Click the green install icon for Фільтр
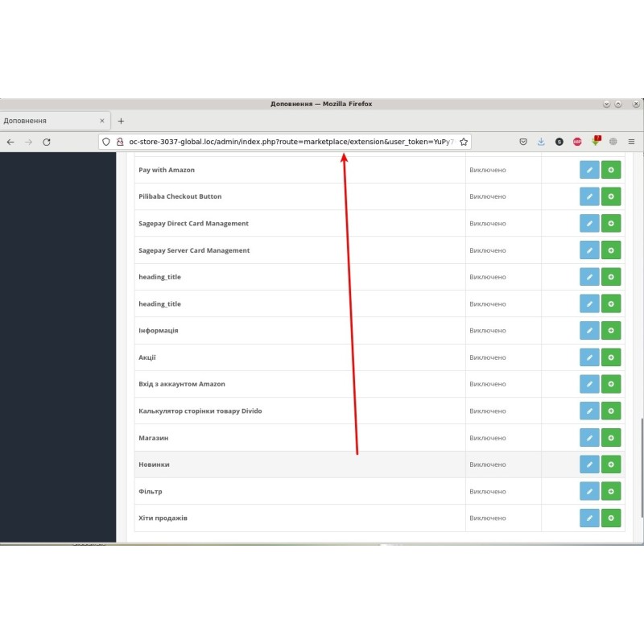 611,491
